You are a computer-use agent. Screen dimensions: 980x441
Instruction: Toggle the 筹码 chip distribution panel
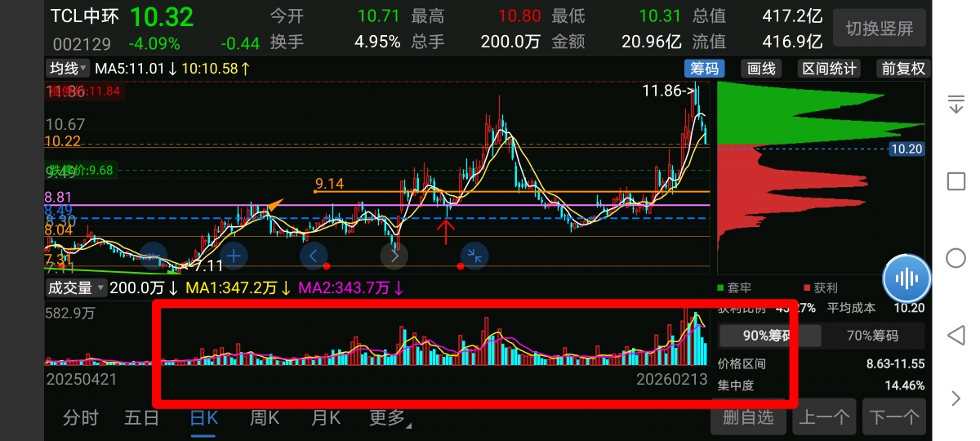coord(704,69)
